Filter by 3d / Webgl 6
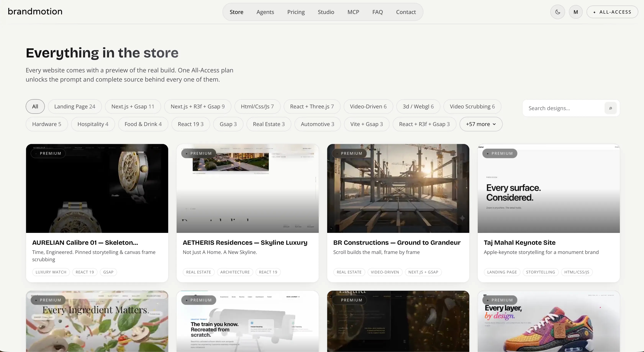Viewport: 644px width, 352px height. tap(418, 106)
